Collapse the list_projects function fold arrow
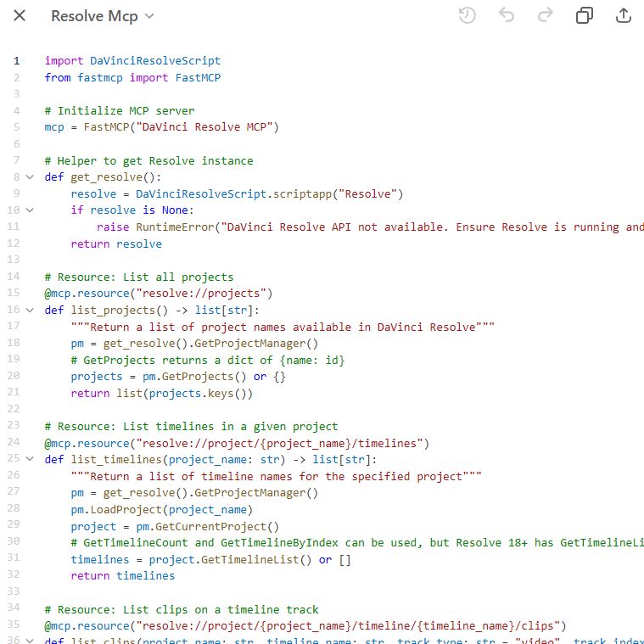The image size is (644, 644). (x=30, y=310)
